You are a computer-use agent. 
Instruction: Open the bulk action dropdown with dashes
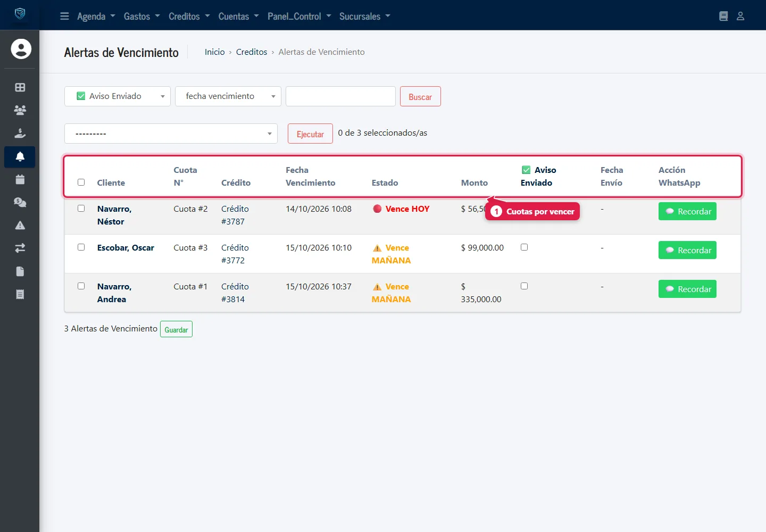[171, 134]
